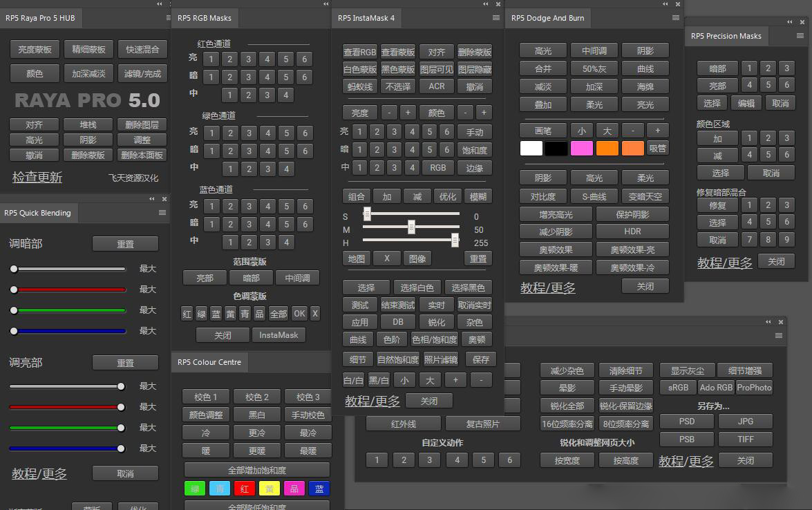Click the 亮度蒙板 button in the HUB
Screen dimensions: 812x510
pos(35,50)
